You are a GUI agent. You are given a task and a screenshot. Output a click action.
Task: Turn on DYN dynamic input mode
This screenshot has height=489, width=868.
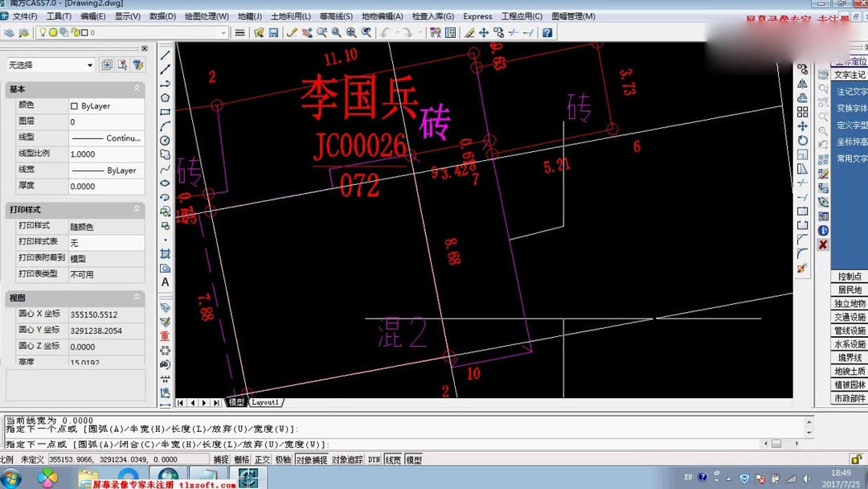pos(371,458)
